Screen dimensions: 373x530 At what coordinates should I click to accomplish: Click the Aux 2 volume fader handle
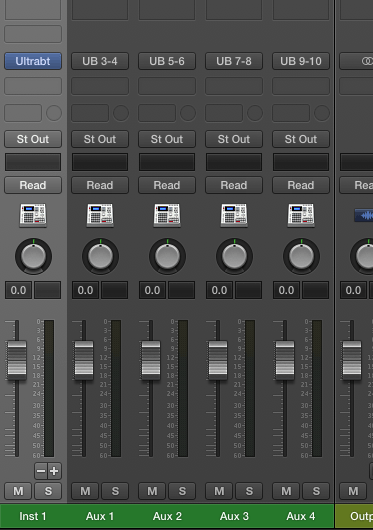151,360
